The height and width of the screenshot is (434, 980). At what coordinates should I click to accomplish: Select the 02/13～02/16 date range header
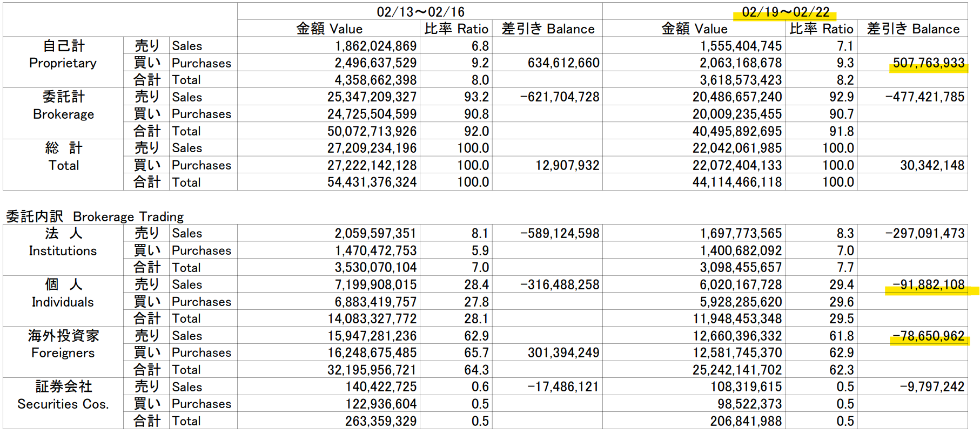point(420,12)
